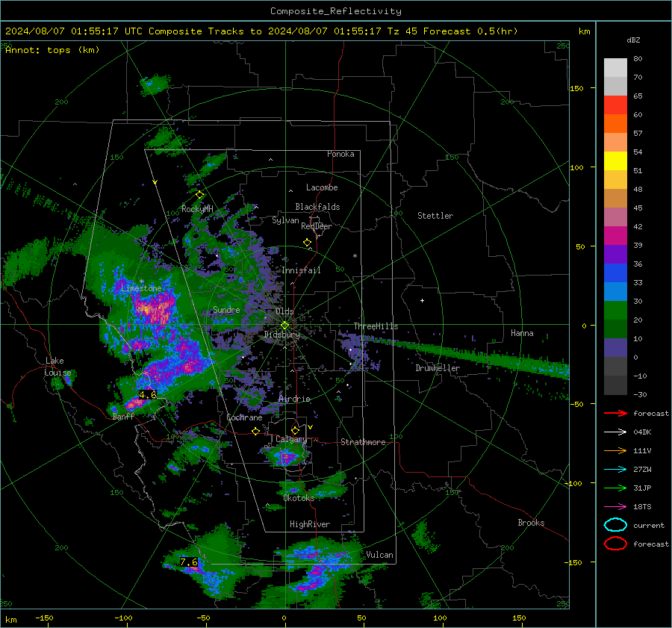Click the 'Airdrie' town label
Image resolution: width=672 pixels, height=628 pixels.
pyautogui.click(x=294, y=399)
